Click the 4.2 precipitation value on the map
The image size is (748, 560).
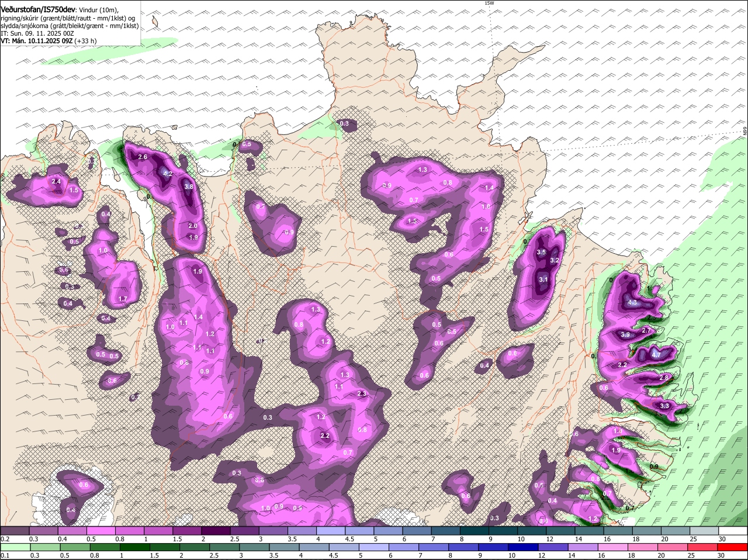[x=167, y=174]
